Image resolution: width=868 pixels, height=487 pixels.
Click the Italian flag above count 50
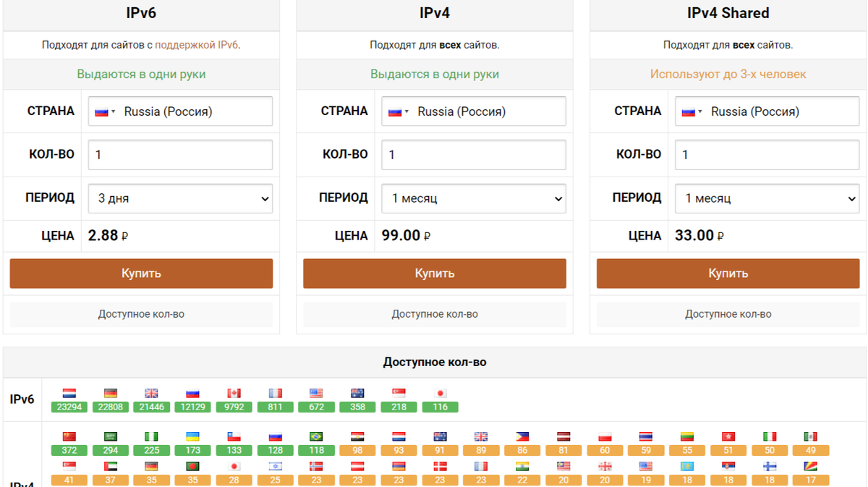[770, 437]
